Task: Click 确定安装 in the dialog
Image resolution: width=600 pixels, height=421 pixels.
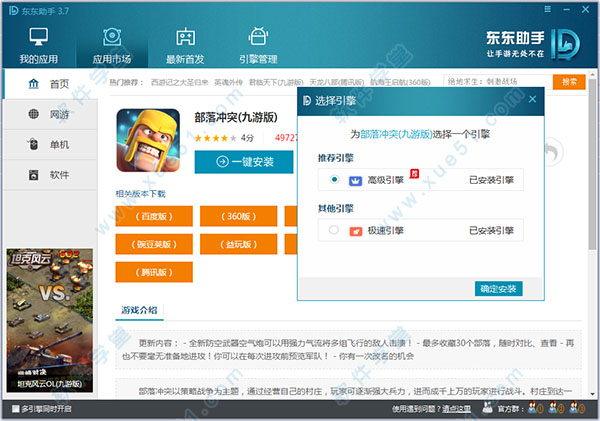Action: [x=499, y=289]
